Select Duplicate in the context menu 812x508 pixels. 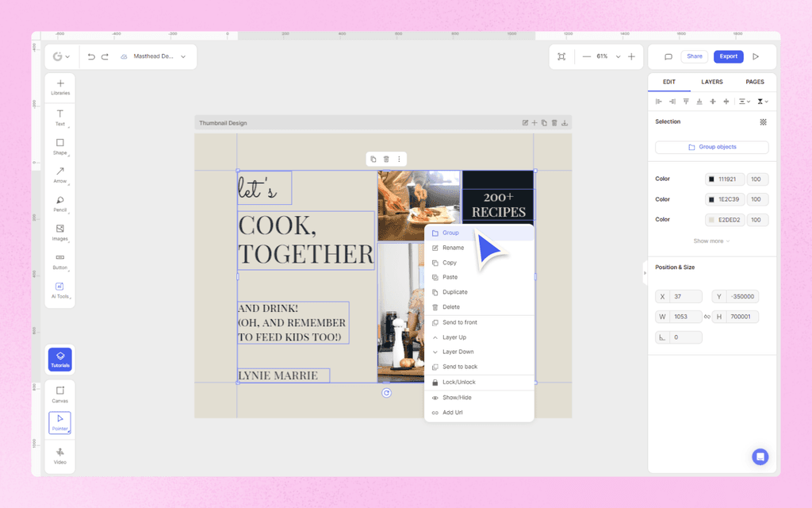pos(457,292)
